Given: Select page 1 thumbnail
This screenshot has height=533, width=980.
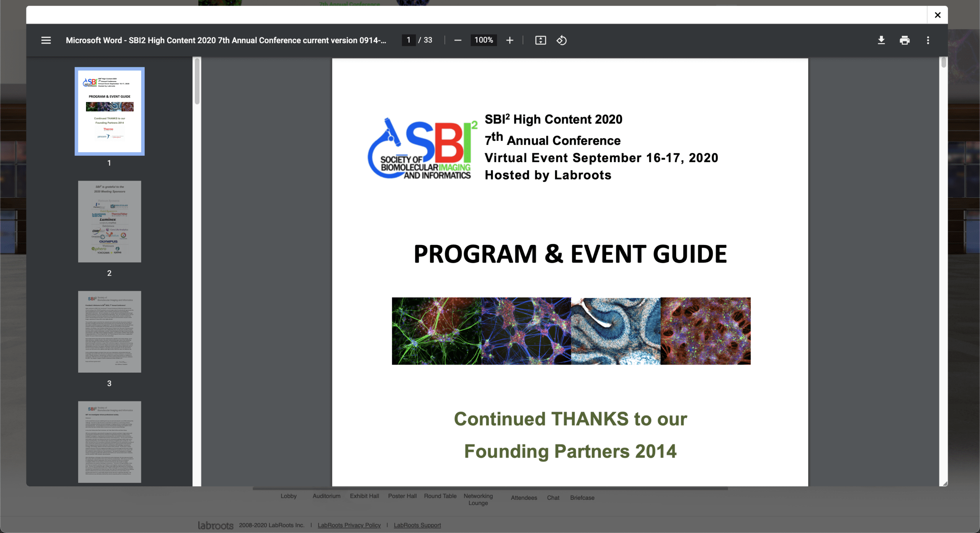Looking at the screenshot, I should 109,111.
